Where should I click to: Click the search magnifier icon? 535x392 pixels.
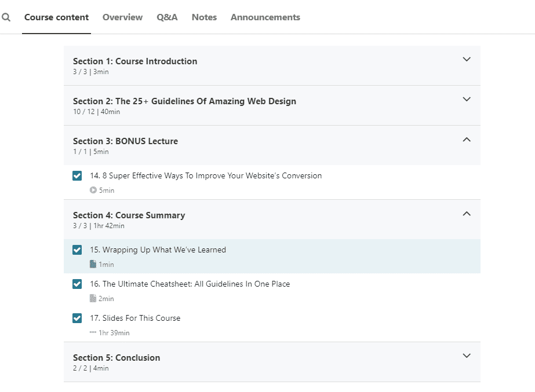click(6, 17)
